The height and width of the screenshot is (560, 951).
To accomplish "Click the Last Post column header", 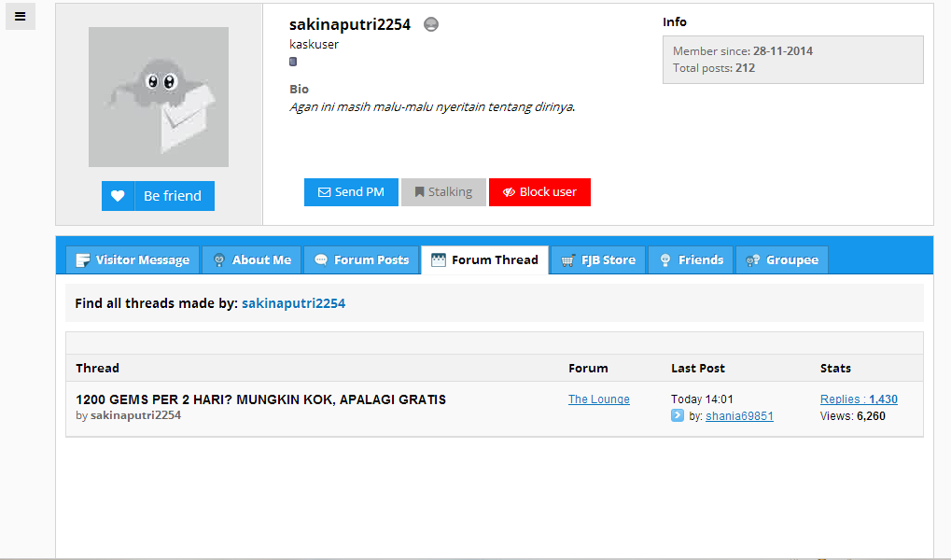I will point(698,369).
